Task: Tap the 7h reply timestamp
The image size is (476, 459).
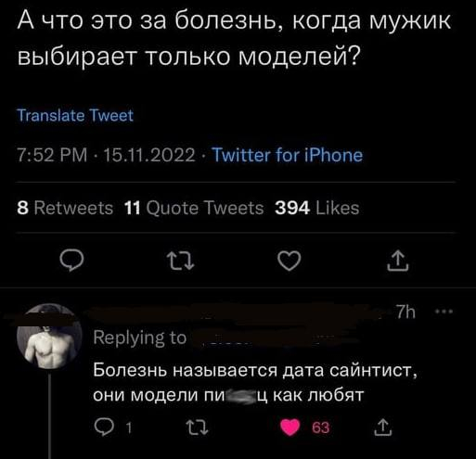Action: click(x=405, y=312)
